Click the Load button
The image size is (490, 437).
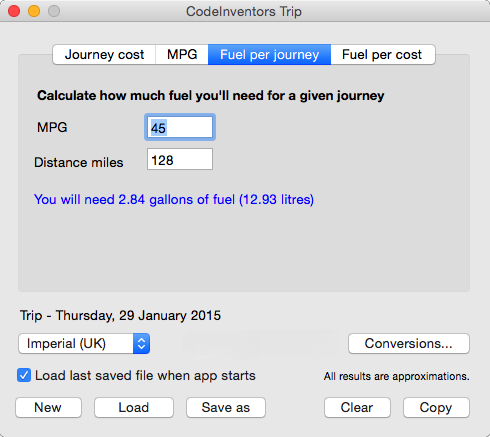[x=134, y=407]
